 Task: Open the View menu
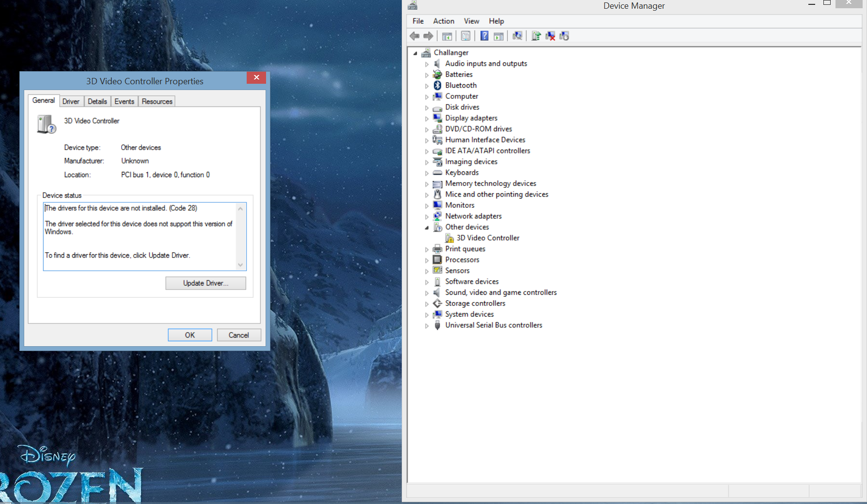[471, 21]
